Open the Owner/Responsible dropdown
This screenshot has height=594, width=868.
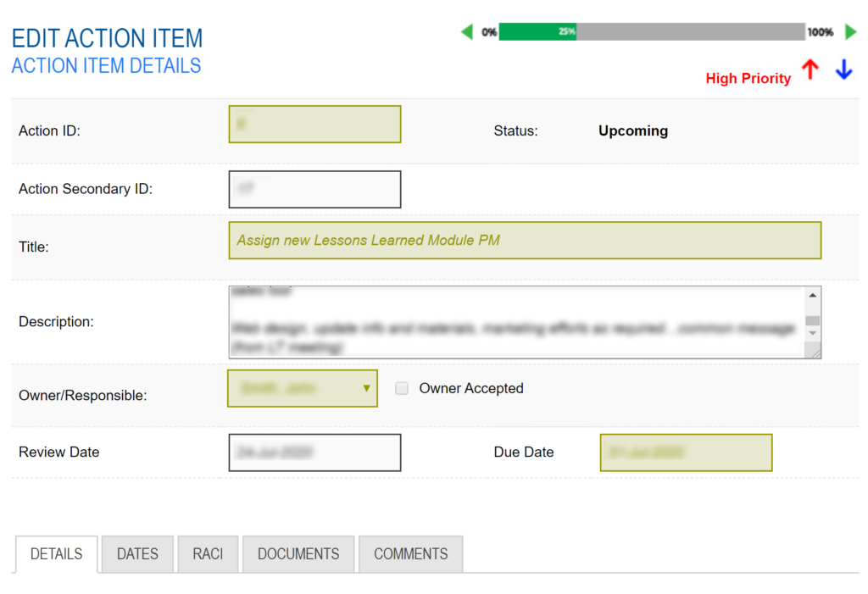[303, 388]
